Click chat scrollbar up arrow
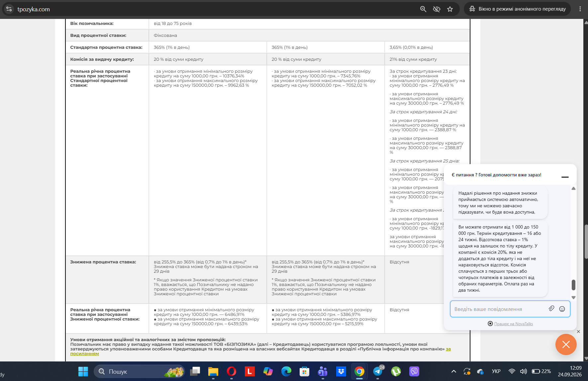 tap(573, 188)
